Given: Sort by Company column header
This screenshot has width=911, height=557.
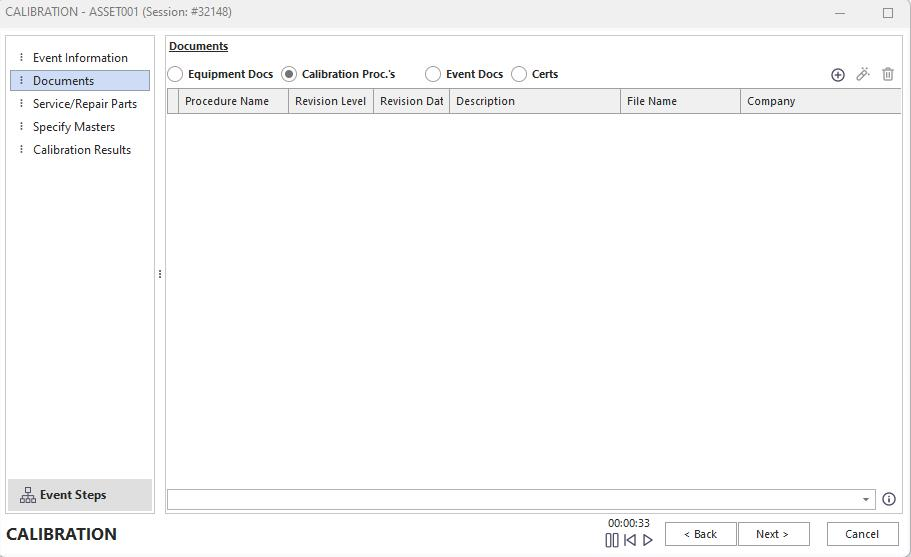Looking at the screenshot, I should click(x=820, y=101).
